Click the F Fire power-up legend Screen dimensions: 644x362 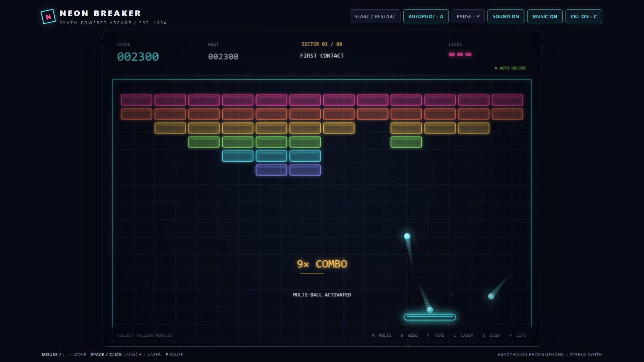tap(436, 335)
